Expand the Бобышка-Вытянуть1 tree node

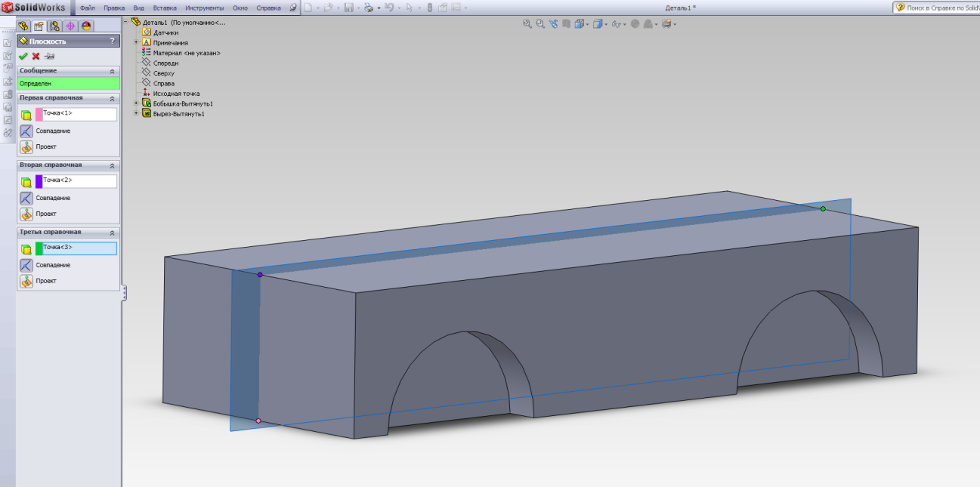pyautogui.click(x=137, y=103)
